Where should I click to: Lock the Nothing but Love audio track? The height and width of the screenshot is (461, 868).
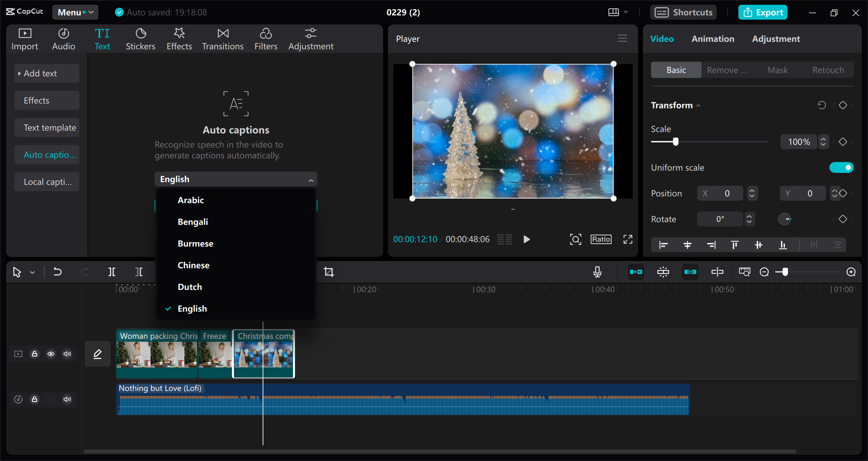(x=35, y=399)
